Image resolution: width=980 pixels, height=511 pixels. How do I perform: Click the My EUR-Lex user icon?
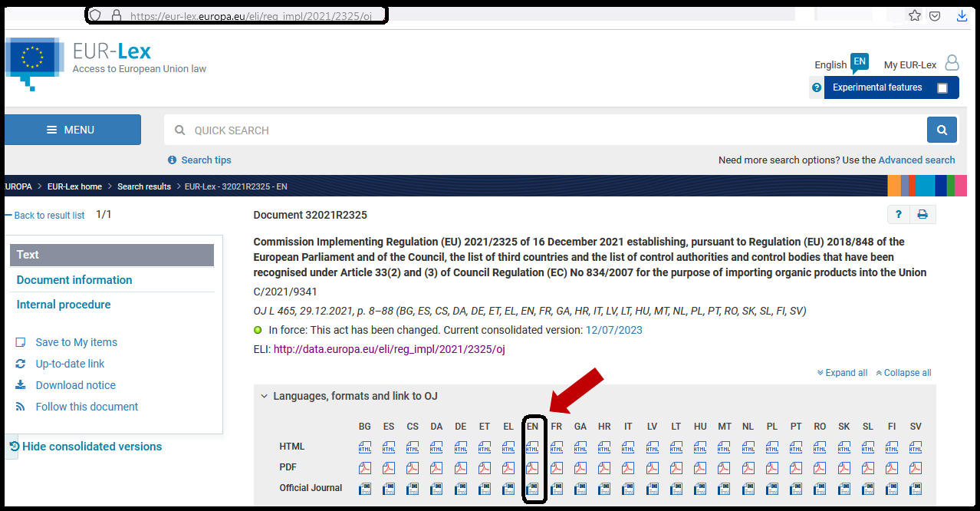click(x=952, y=64)
